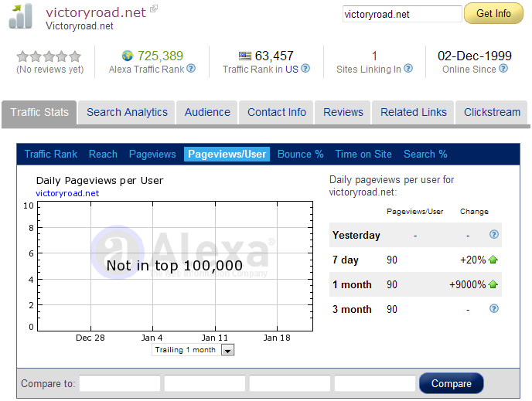Open the Audience tab
The height and width of the screenshot is (401, 532).
tap(207, 112)
